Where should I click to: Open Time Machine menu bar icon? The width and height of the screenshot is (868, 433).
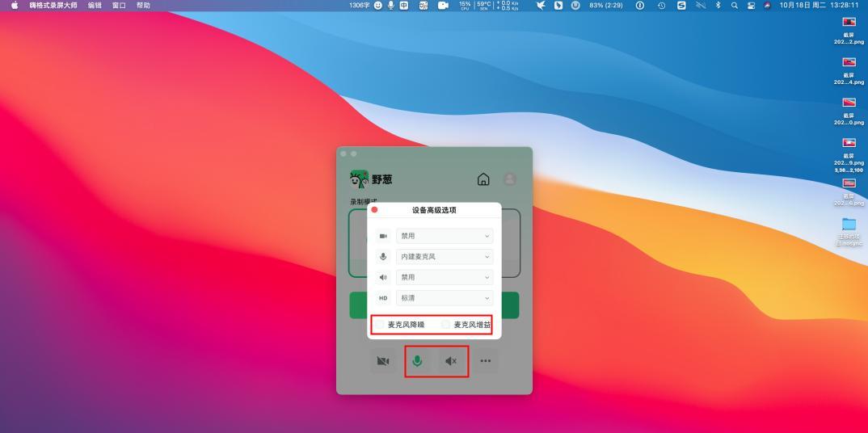coord(662,5)
